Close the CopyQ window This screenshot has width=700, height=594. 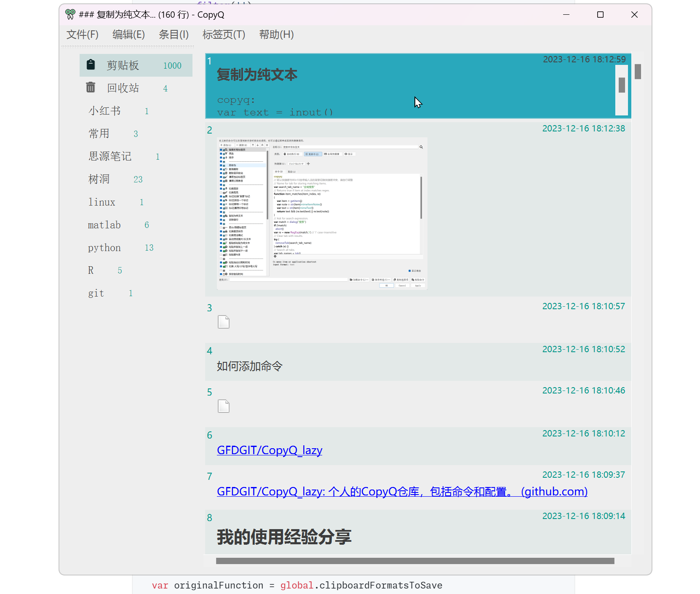[x=635, y=14]
